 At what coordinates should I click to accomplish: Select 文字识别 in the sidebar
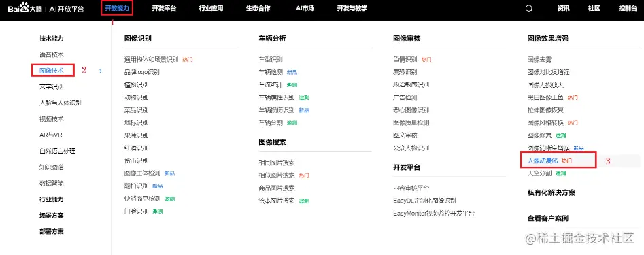pos(51,86)
